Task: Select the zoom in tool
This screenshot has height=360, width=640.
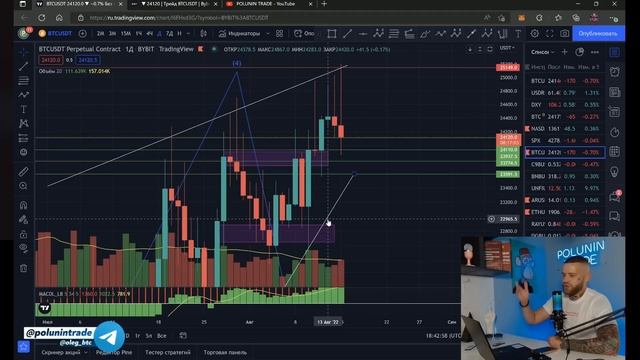Action: [x=24, y=186]
